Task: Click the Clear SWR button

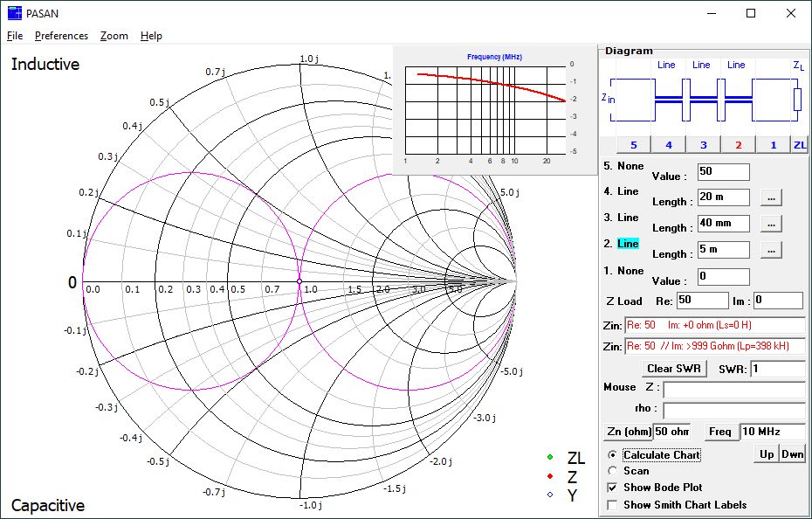Action: tap(674, 369)
